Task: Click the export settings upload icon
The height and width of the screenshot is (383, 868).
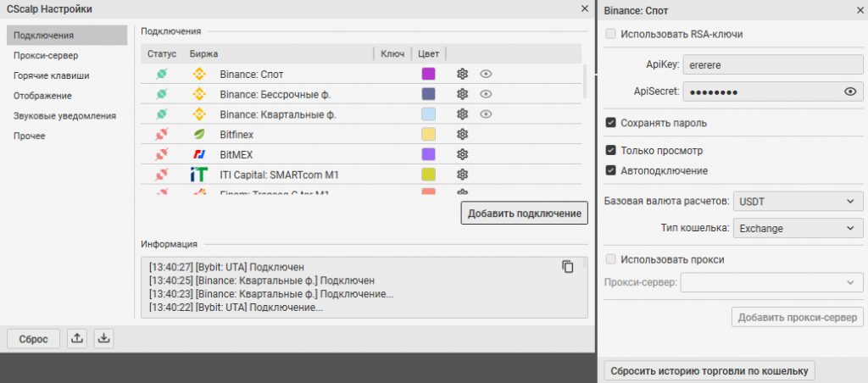Action: click(x=77, y=339)
